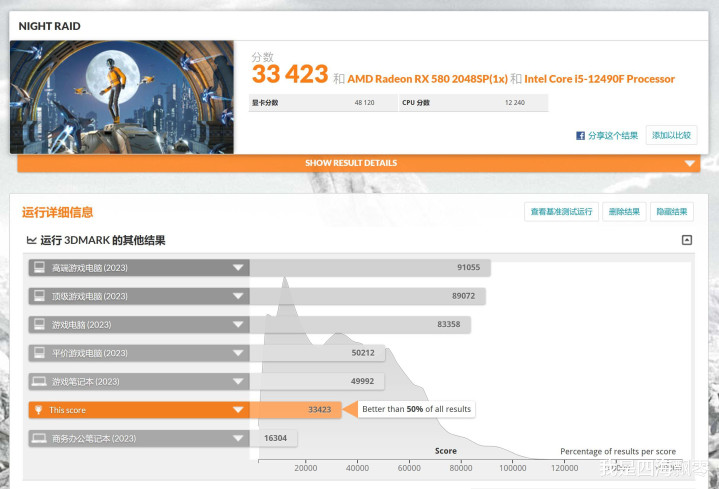Expand the 顶级游戏电脑 (2023) dropdown arrow
The image size is (719, 489).
pos(238,296)
